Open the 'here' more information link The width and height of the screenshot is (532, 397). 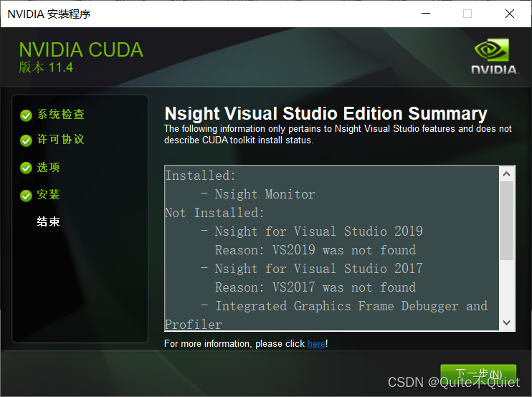coord(316,343)
